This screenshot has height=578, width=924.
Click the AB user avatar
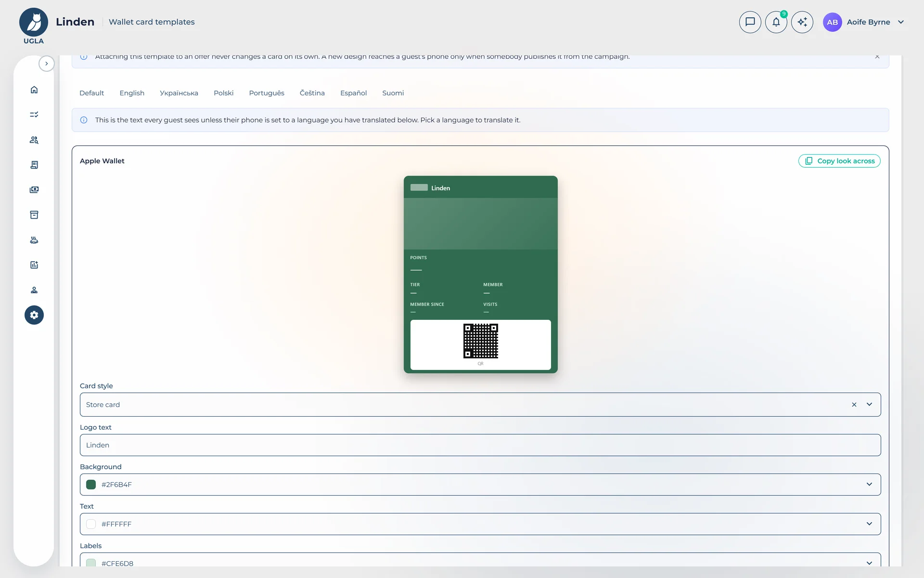[x=833, y=22]
